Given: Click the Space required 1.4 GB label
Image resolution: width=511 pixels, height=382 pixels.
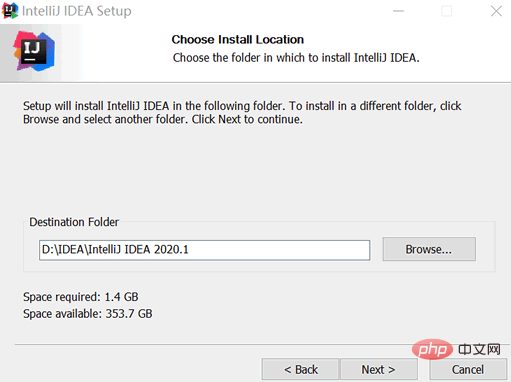Looking at the screenshot, I should point(81,297).
